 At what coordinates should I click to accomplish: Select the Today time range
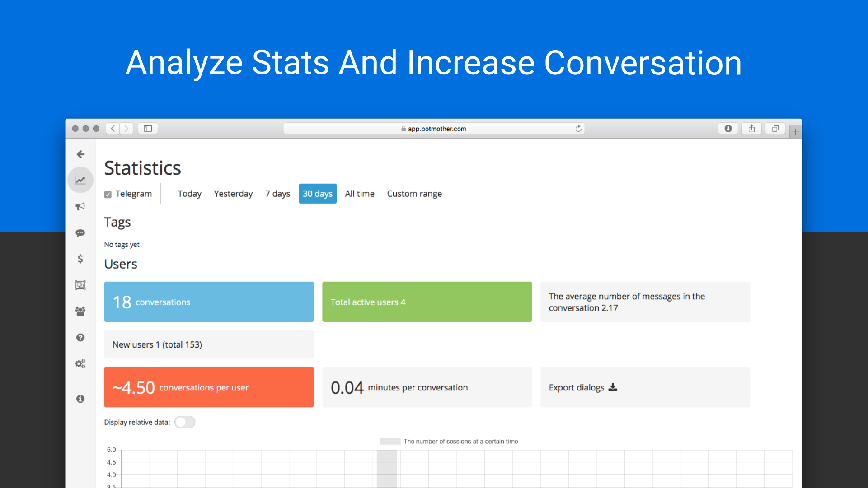[x=189, y=194]
